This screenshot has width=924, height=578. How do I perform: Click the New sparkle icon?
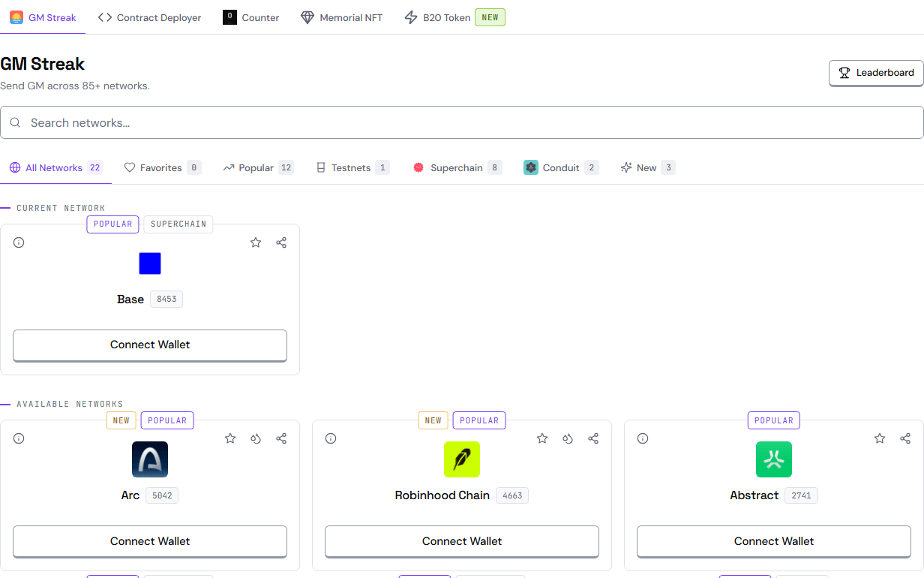click(626, 167)
